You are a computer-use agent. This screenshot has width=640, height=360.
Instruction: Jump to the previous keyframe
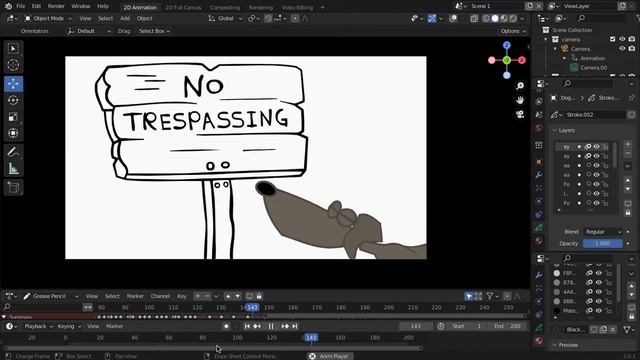(x=257, y=326)
